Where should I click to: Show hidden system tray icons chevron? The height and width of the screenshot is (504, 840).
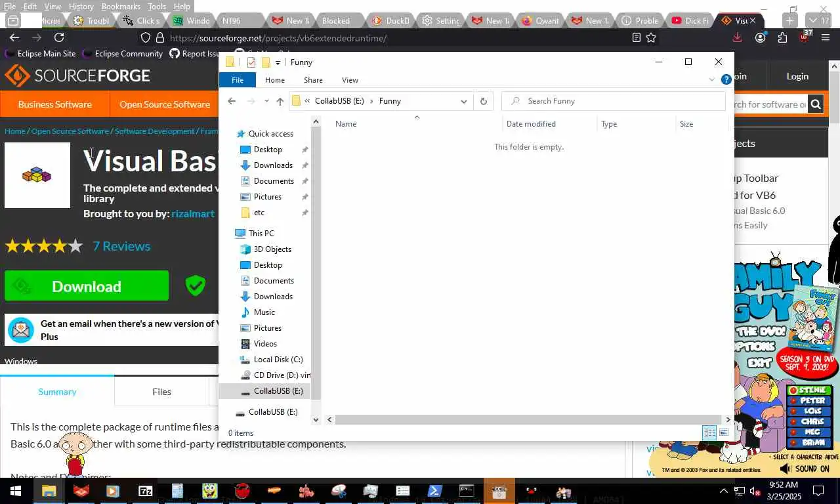pyautogui.click(x=724, y=491)
